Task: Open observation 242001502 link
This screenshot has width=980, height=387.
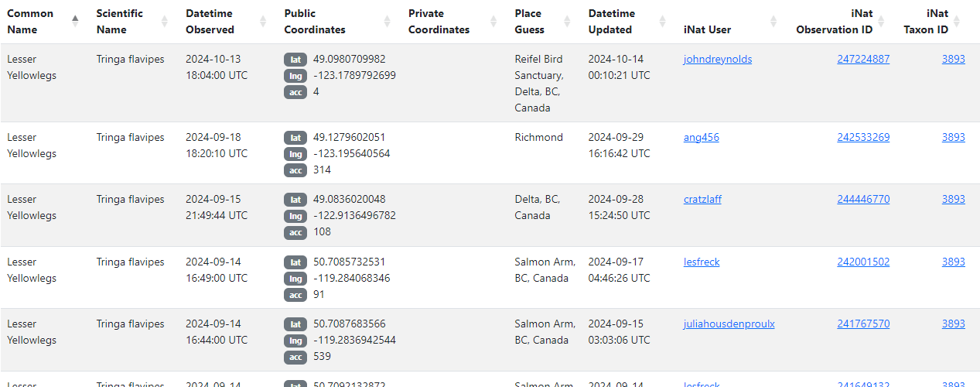Action: coord(862,262)
